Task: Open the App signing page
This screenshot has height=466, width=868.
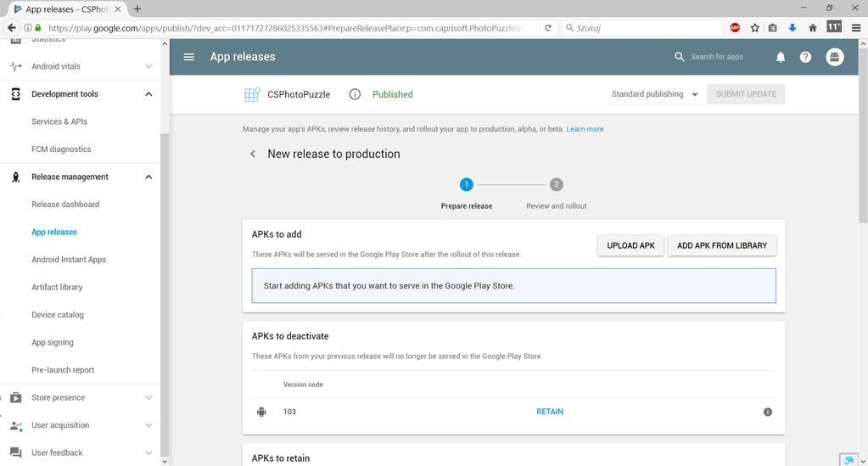Action: pyautogui.click(x=53, y=342)
